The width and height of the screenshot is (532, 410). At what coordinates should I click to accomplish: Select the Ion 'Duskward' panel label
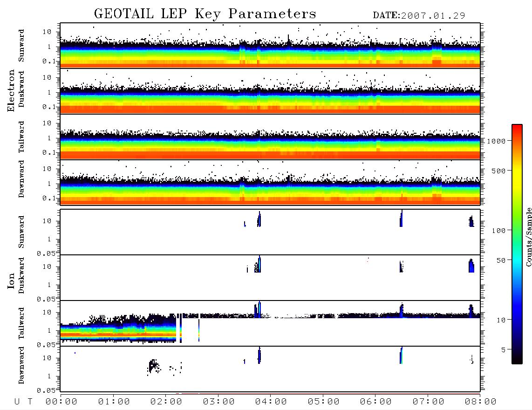tap(21, 275)
